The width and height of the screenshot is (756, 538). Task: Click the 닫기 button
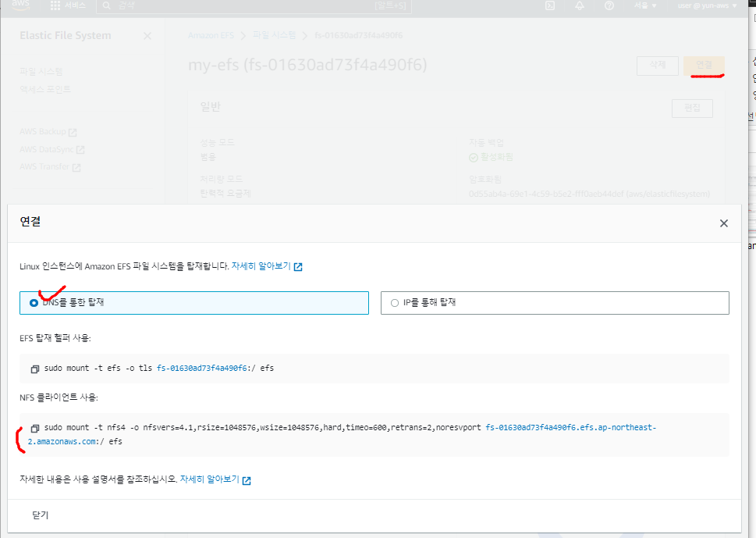pyautogui.click(x=41, y=515)
